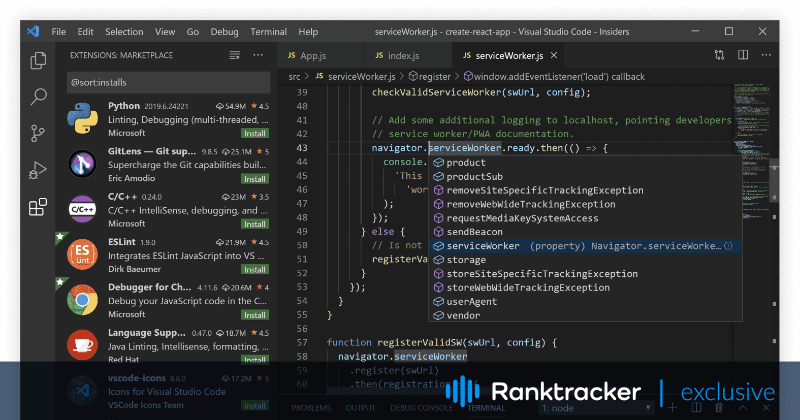Open the View menu

[165, 32]
